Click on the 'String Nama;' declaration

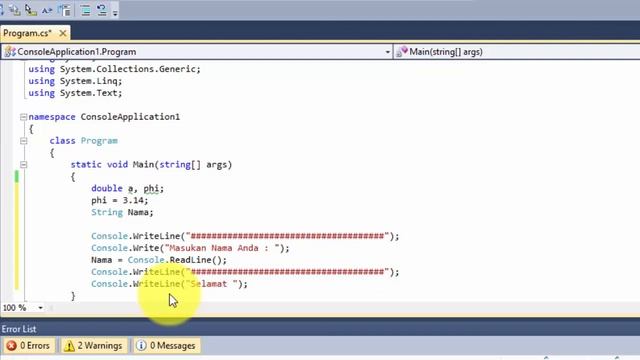pyautogui.click(x=122, y=212)
